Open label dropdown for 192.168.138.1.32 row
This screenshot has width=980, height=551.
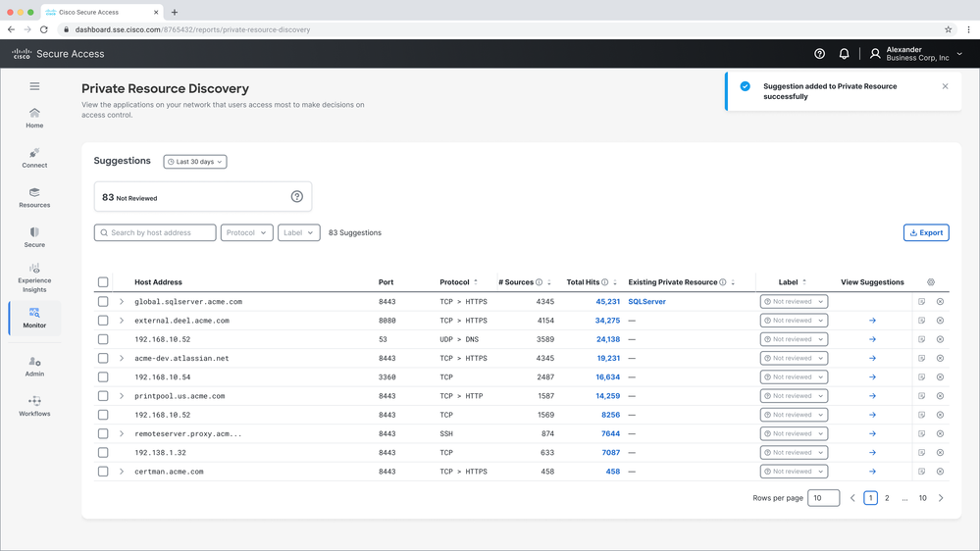click(794, 453)
